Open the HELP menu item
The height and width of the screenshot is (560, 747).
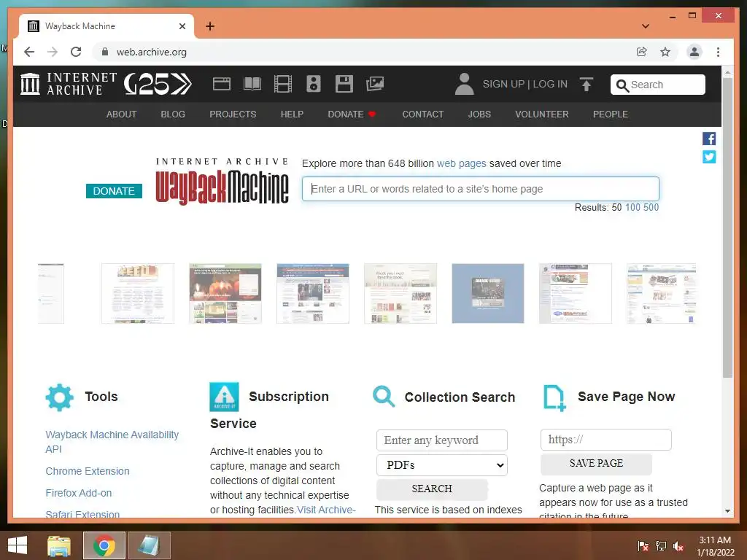(x=292, y=114)
